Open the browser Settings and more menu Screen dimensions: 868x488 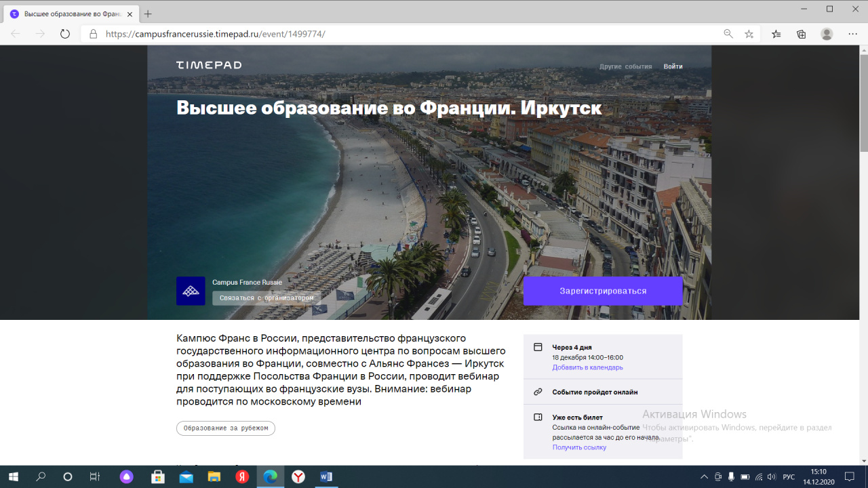pyautogui.click(x=852, y=34)
